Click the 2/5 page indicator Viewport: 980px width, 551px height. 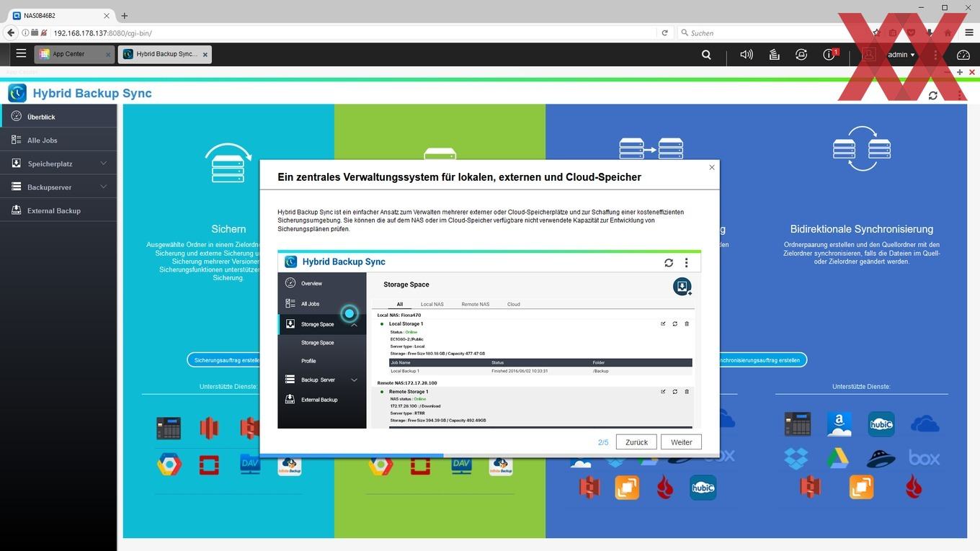[x=603, y=442]
